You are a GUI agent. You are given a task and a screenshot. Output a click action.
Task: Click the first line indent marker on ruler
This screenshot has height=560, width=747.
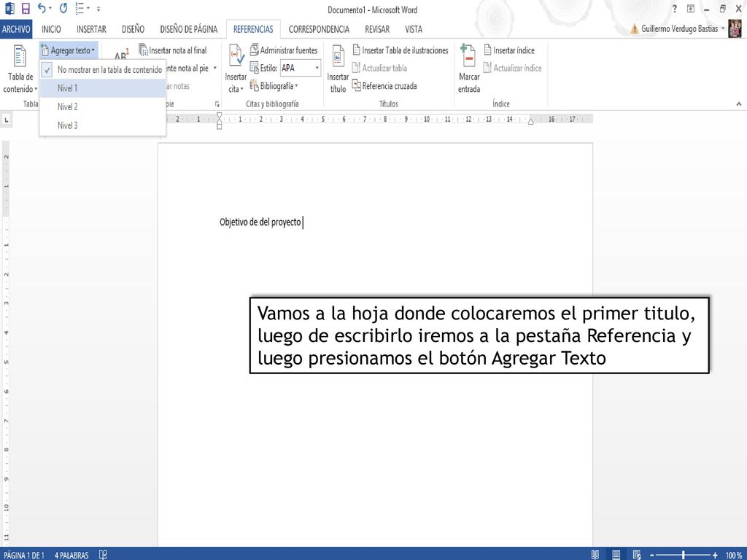click(219, 115)
